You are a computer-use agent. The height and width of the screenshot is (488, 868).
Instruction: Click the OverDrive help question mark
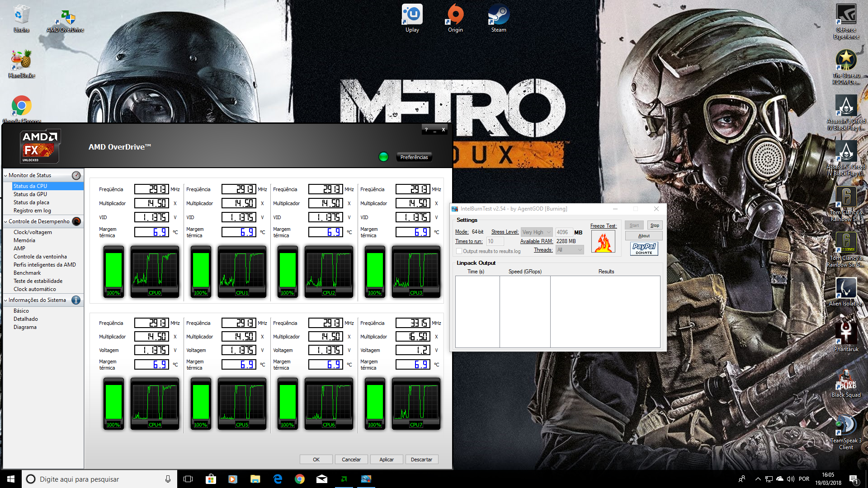pos(426,130)
